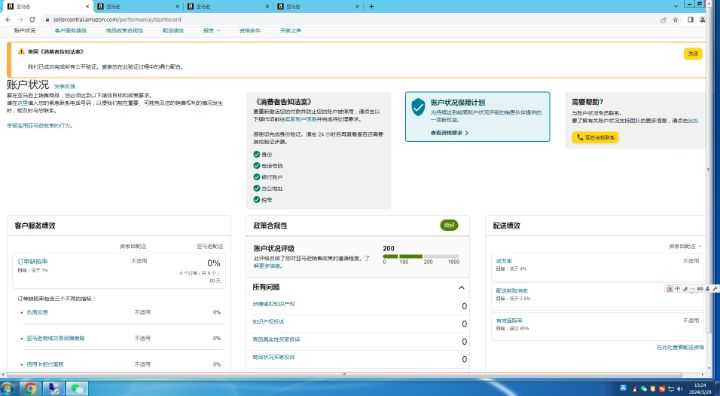
Task: Open the link with chevron in 账户状况保障计划 card
Action: tap(450, 133)
